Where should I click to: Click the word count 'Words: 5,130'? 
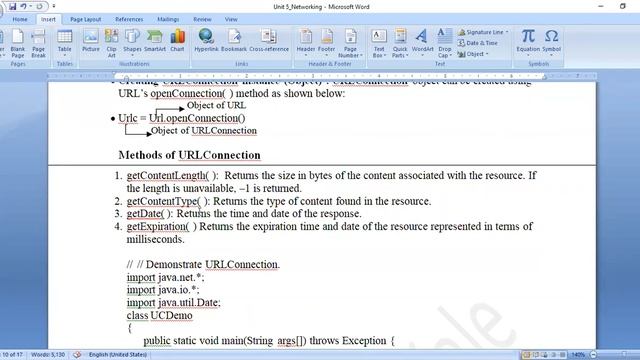tap(48, 355)
